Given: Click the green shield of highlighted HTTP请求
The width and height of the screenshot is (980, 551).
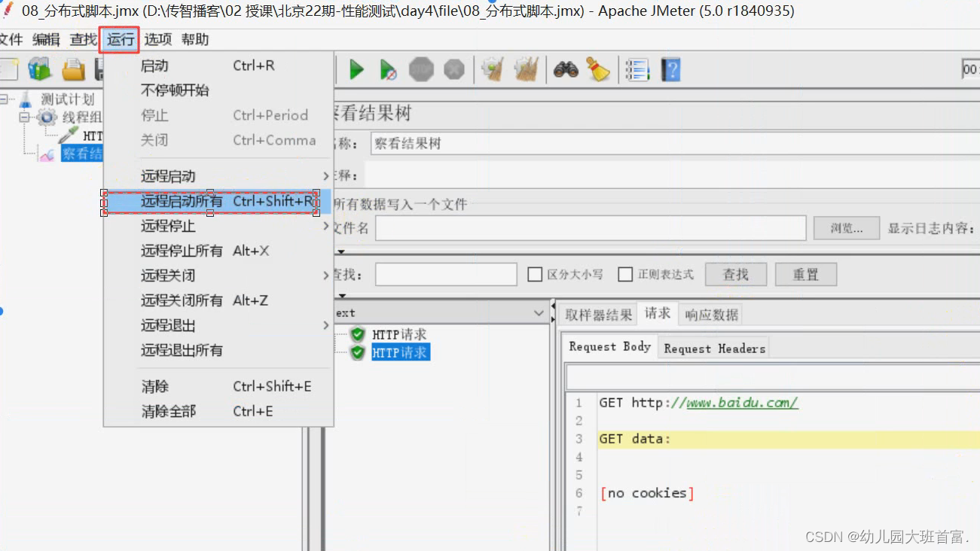Looking at the screenshot, I should [x=358, y=352].
